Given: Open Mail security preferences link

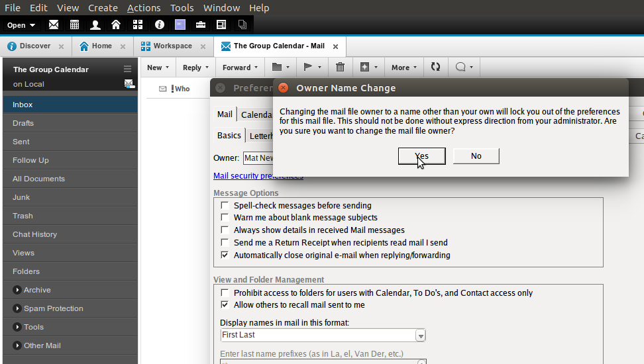Looking at the screenshot, I should coord(258,176).
